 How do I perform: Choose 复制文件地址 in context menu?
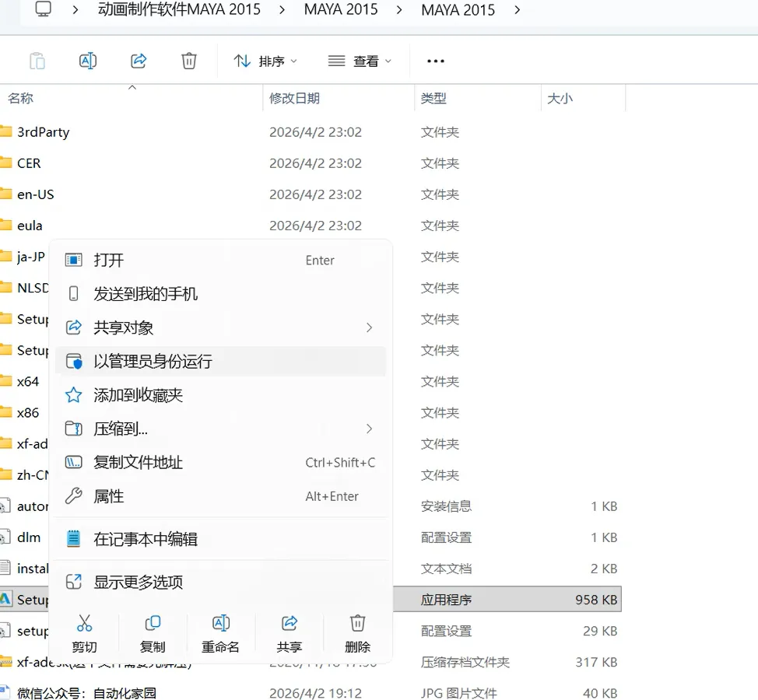[x=221, y=462]
